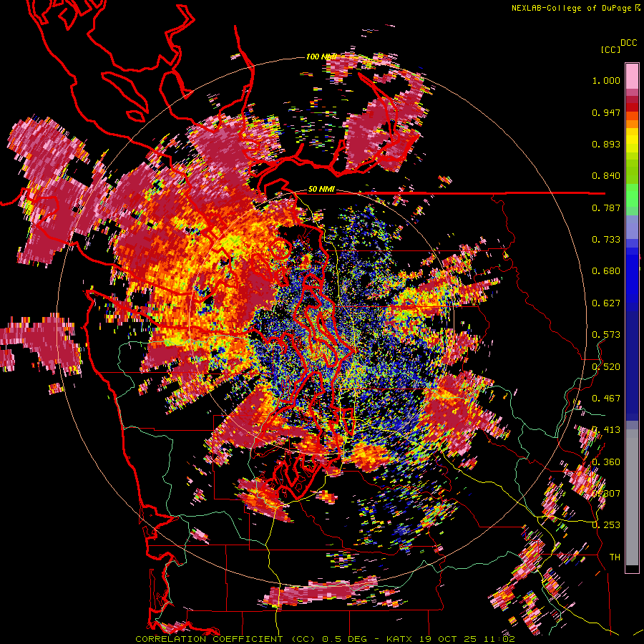This screenshot has height=644, width=644.
Task: Click the 0.467 legend value
Action: tap(606, 399)
